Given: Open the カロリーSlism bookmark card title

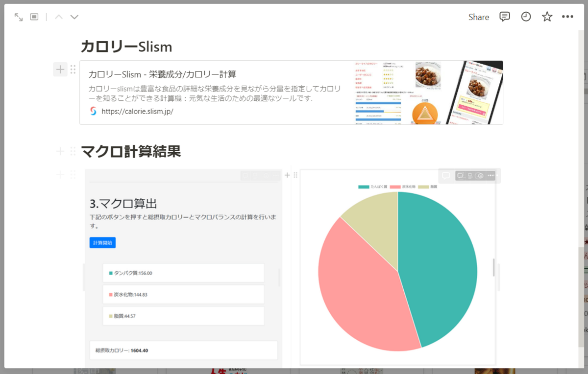Looking at the screenshot, I should click(x=162, y=74).
